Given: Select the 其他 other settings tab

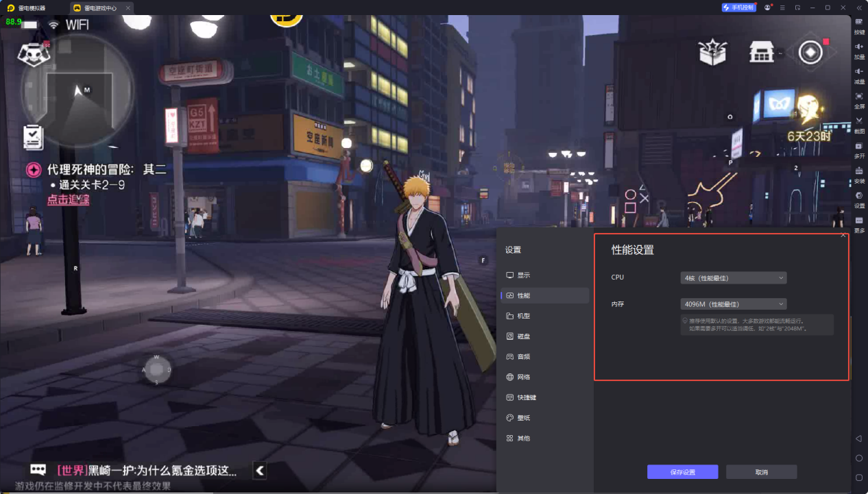Looking at the screenshot, I should pos(545,438).
